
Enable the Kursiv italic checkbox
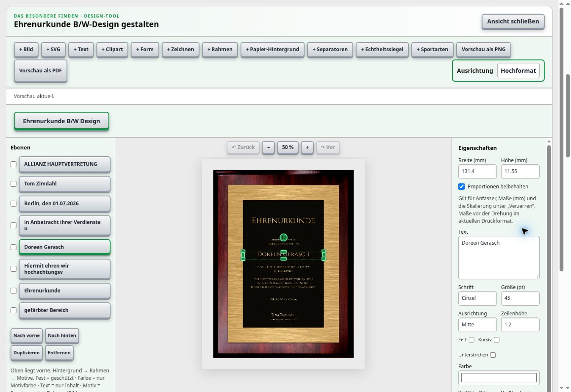click(x=496, y=340)
